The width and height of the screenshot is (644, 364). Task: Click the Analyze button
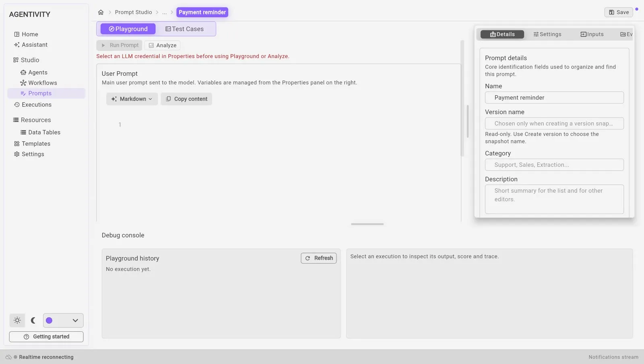click(162, 45)
